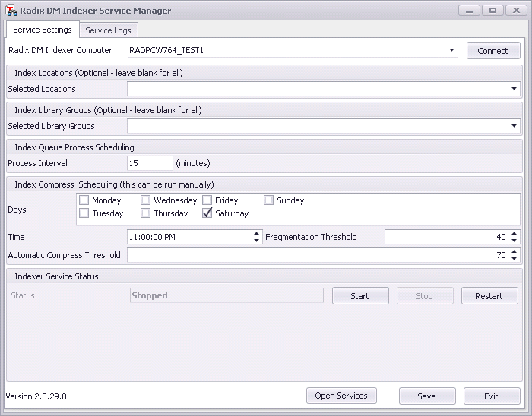Start the indexer service
The image size is (532, 416).
[360, 296]
